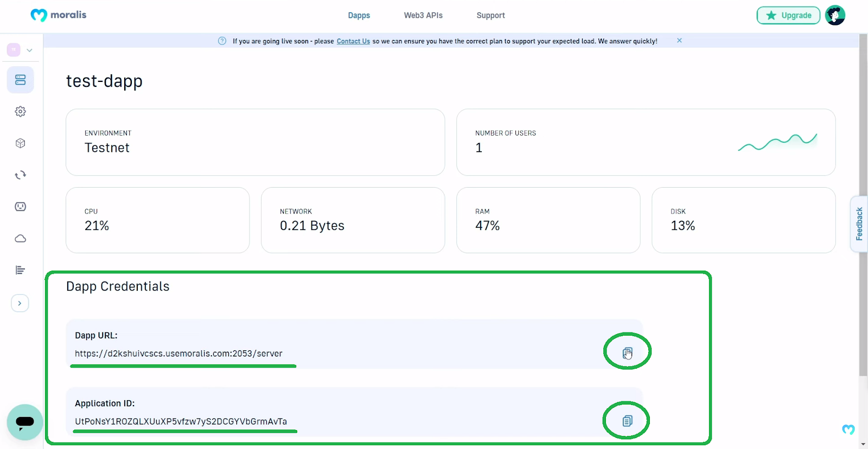Select the Dapp URL text
The width and height of the screenshot is (868, 449).
178,354
